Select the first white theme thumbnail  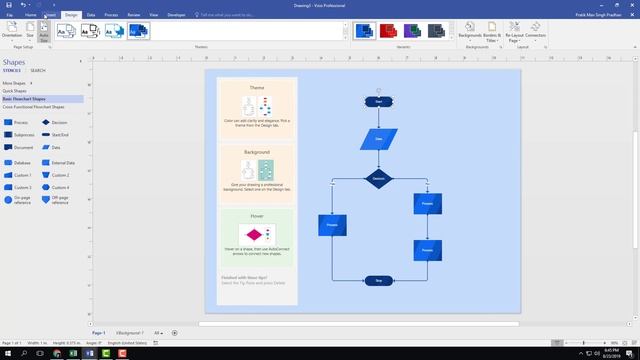[x=66, y=31]
